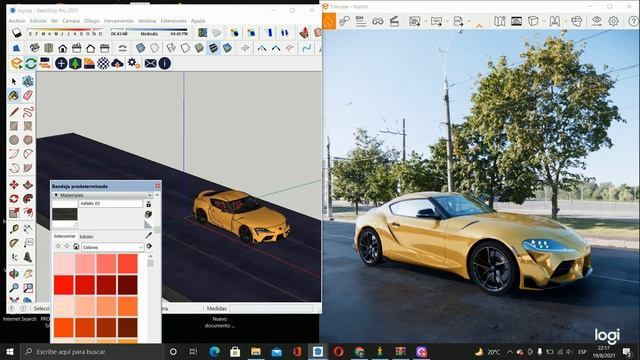The image size is (640, 360).
Task: Select the Zoom magnifier tool
Action: pos(14,288)
